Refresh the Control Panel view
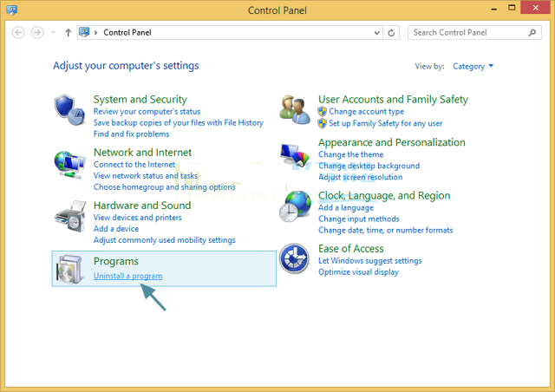Viewport: 555px width, 392px height. [391, 33]
